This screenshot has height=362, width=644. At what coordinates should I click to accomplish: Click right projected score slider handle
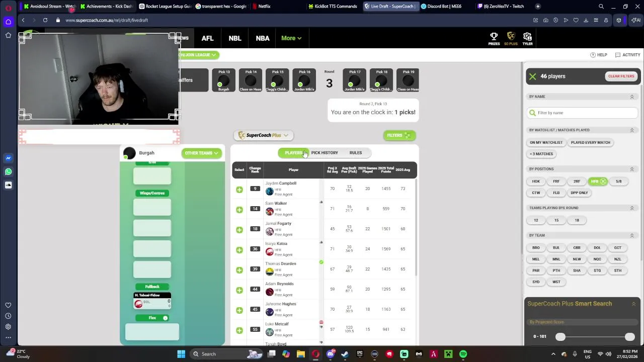pyautogui.click(x=630, y=337)
